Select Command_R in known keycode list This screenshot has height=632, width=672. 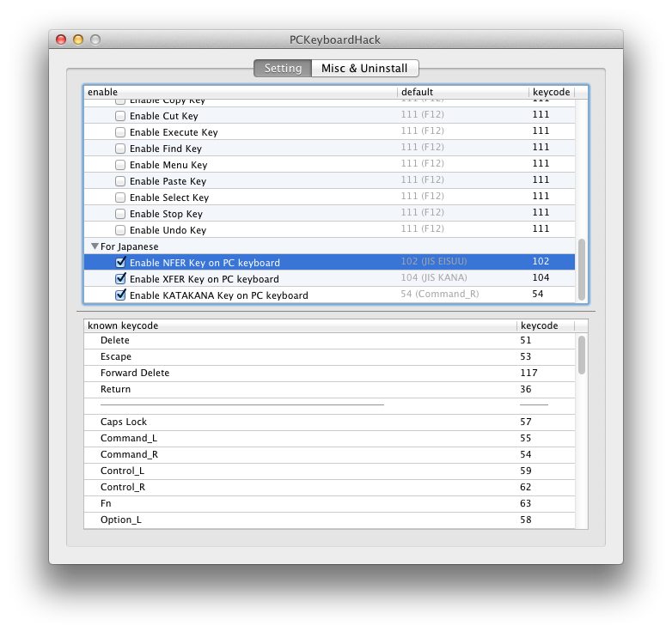tap(329, 454)
